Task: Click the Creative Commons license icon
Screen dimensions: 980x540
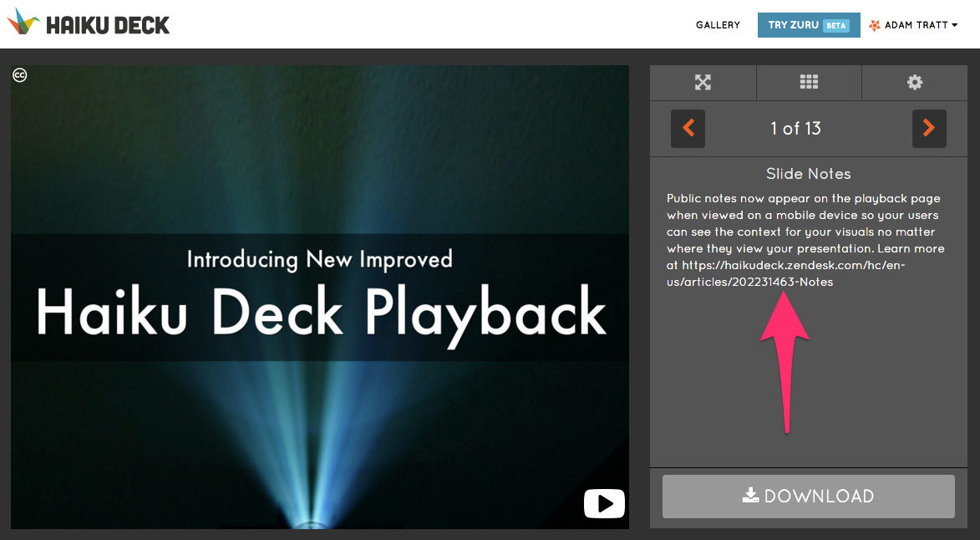Action: point(20,75)
